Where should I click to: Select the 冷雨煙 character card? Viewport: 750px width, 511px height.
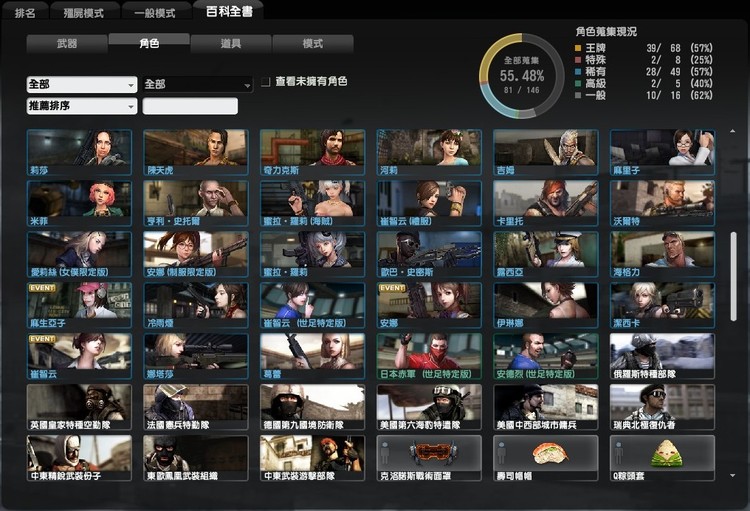[196, 305]
